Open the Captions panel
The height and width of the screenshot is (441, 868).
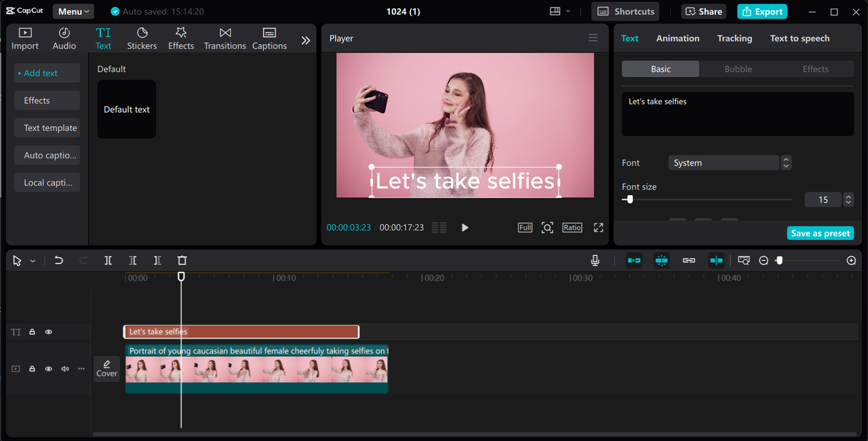click(x=269, y=39)
